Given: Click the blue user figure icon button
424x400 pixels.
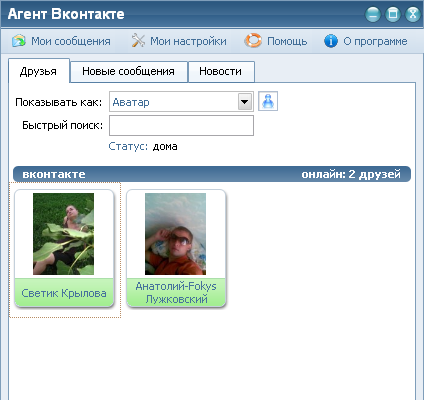Looking at the screenshot, I should [x=268, y=101].
